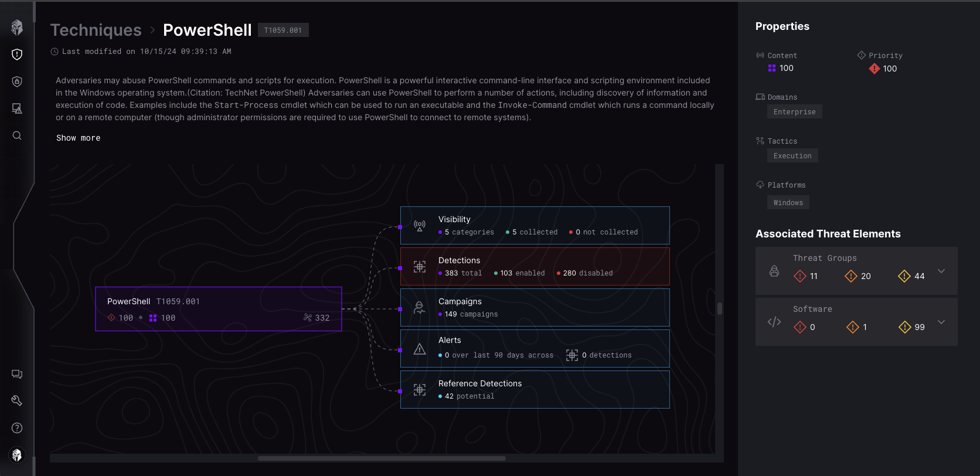Open the Detections node card
The image size is (980, 476).
click(535, 266)
